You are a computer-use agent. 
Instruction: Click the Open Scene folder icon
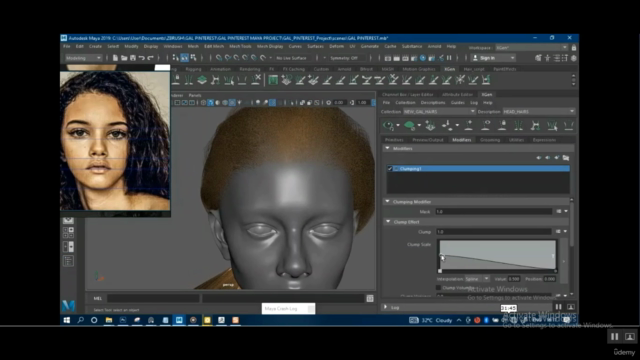124,58
